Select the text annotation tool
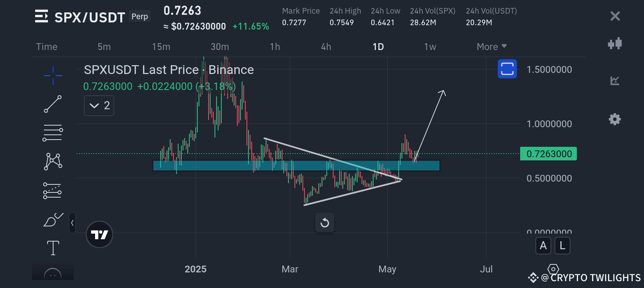This screenshot has height=288, width=644. point(53,248)
